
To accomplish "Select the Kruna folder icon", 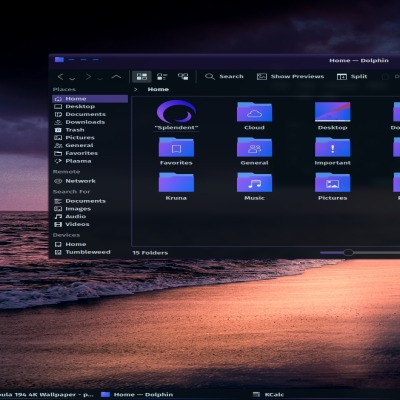I will tap(176, 183).
